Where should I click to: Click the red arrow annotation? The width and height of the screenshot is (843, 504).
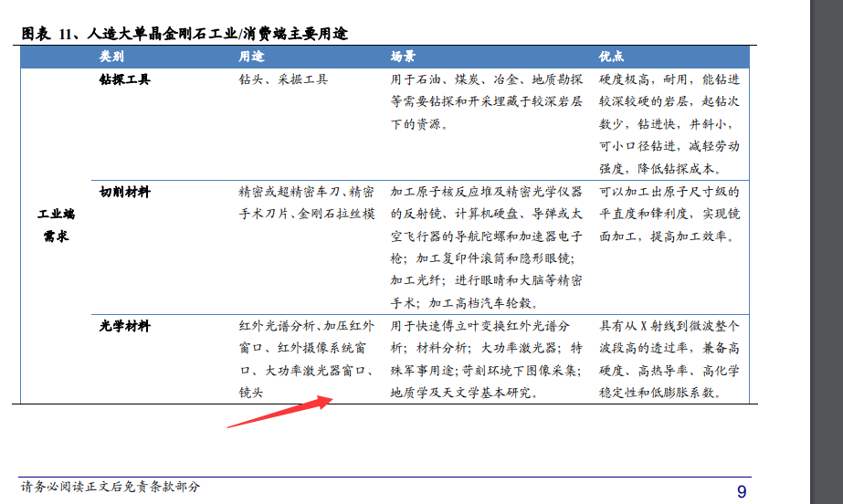279,413
